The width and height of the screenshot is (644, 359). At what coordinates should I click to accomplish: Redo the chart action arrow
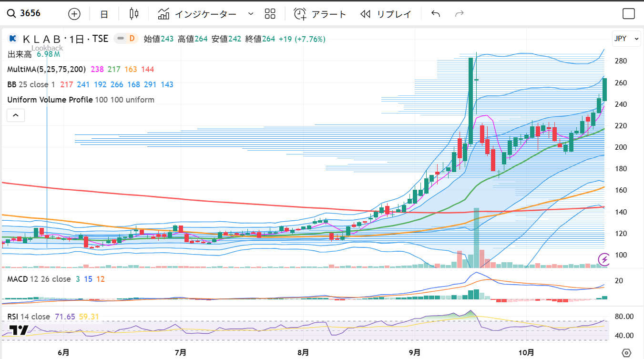[460, 14]
